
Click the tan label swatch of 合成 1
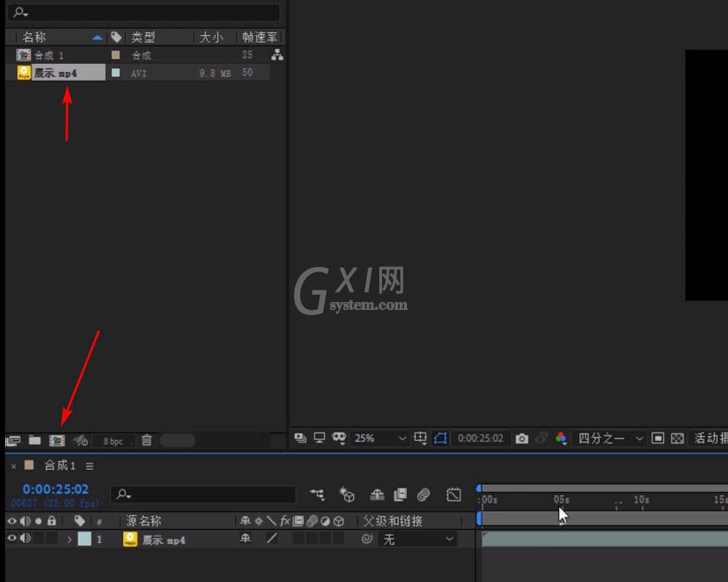[116, 55]
